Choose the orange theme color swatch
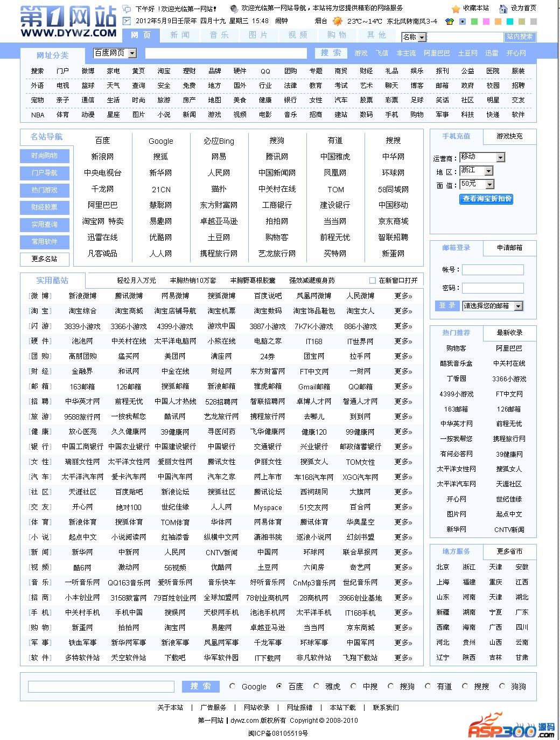Screen dimensions: 560x740 498,22
